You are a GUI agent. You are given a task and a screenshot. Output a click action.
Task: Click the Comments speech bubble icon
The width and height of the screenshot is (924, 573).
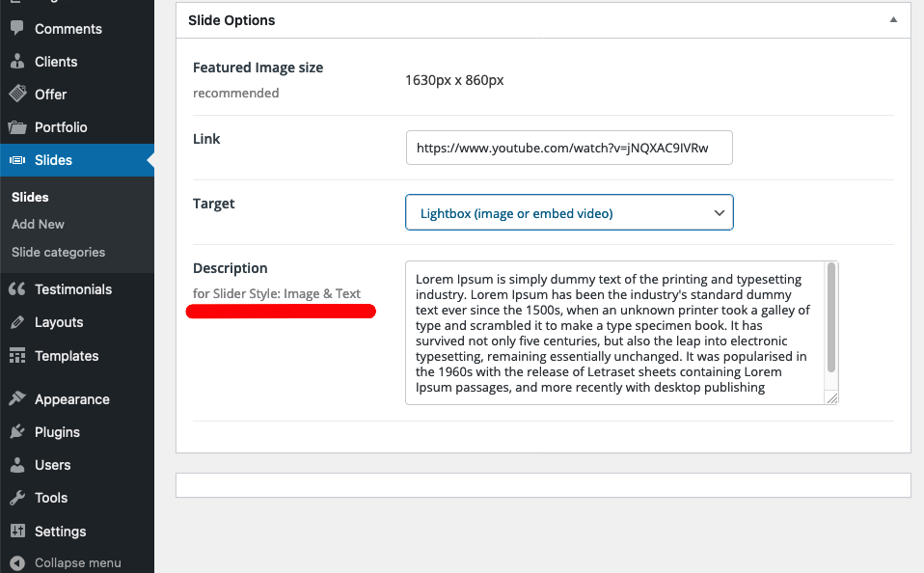pyautogui.click(x=17, y=28)
